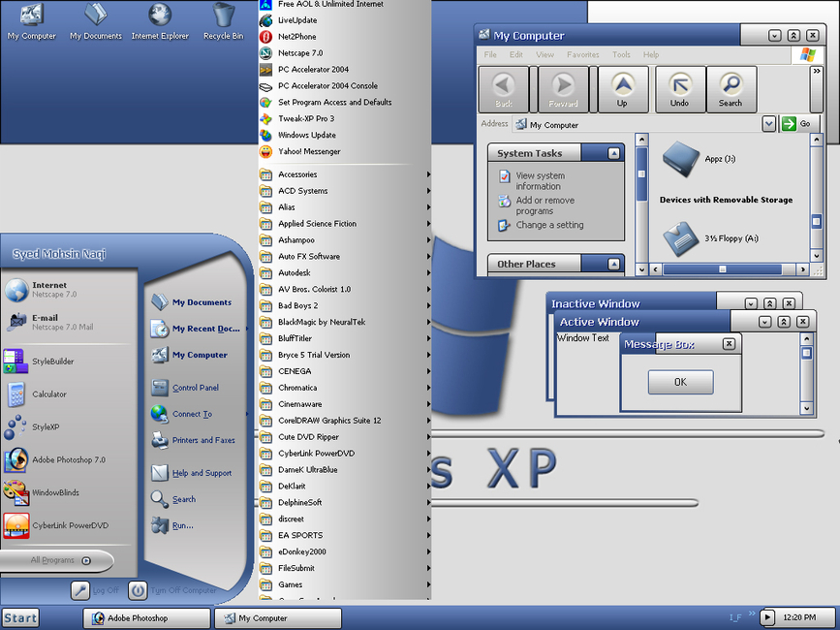Expand the Autodesk program group
The height and width of the screenshot is (630, 840).
click(x=345, y=272)
